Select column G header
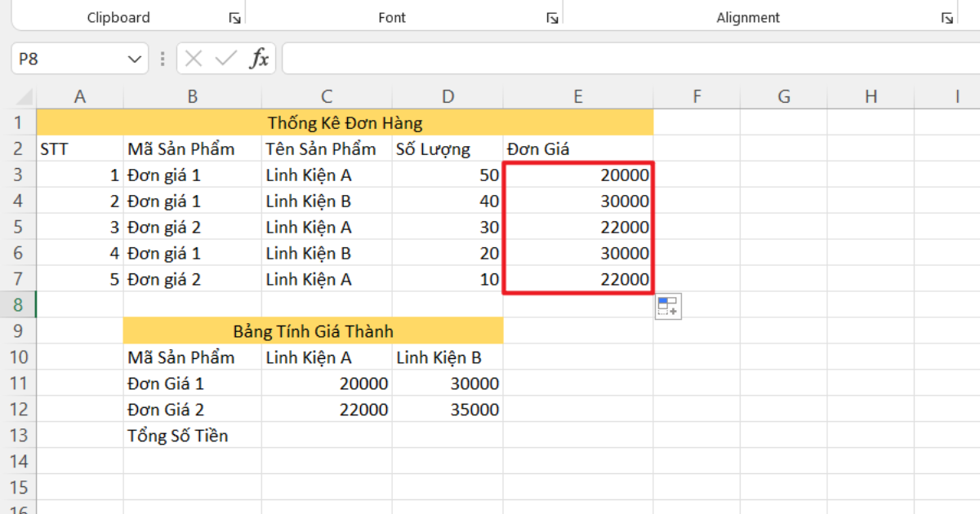This screenshot has width=980, height=514. click(x=784, y=97)
